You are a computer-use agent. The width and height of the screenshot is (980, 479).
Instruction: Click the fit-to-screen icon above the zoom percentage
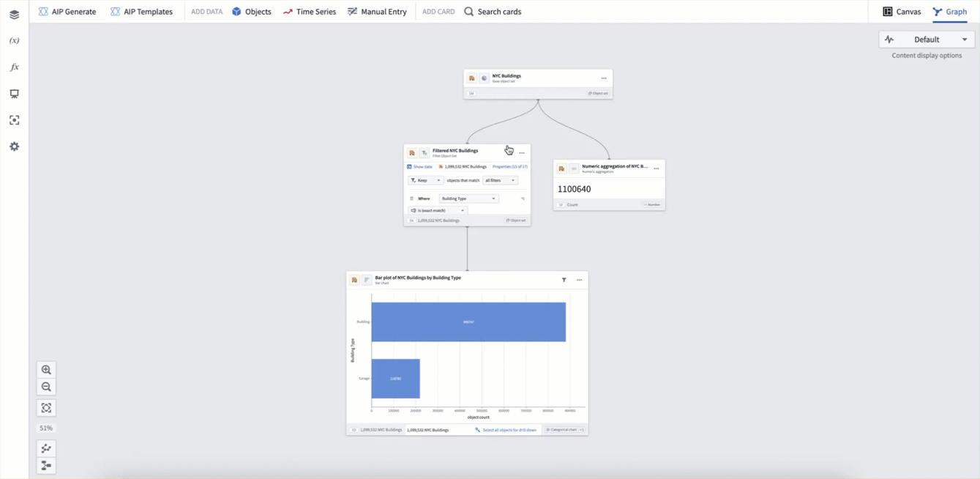tap(46, 407)
